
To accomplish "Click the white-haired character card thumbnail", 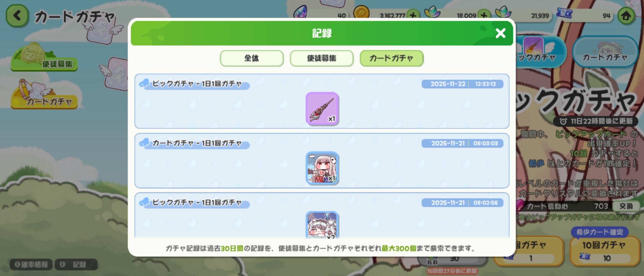I will pyautogui.click(x=322, y=225).
